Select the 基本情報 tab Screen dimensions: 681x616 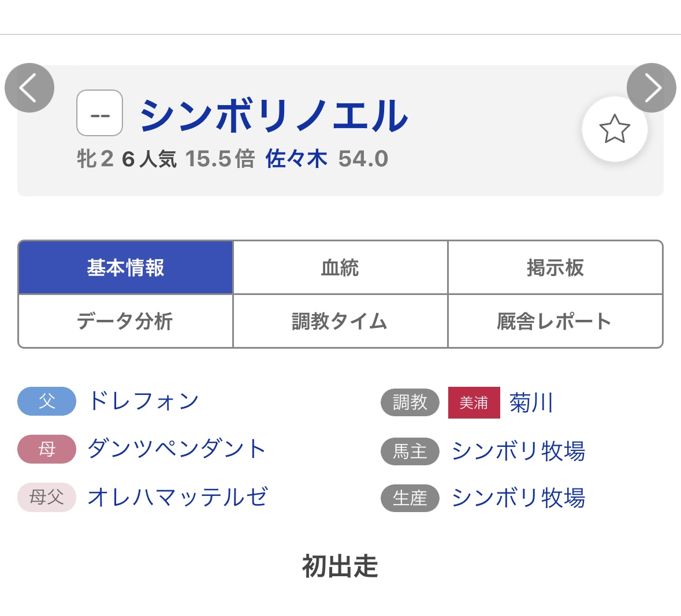(126, 268)
